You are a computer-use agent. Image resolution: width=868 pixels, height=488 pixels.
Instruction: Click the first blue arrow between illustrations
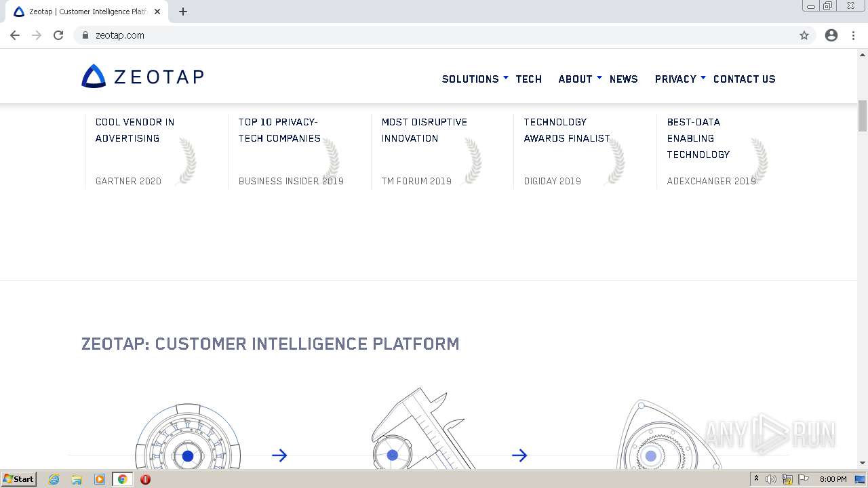(279, 455)
